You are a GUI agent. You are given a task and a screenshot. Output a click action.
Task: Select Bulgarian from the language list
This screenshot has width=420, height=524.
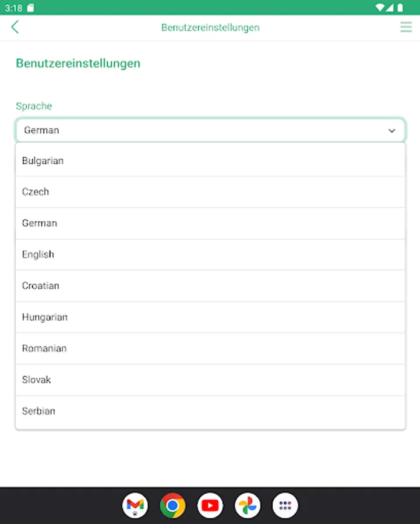210,161
